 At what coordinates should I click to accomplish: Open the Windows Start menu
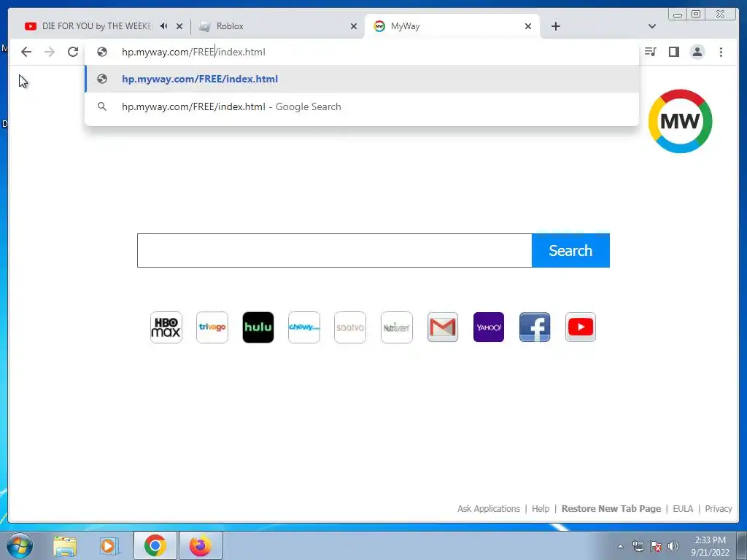click(19, 545)
